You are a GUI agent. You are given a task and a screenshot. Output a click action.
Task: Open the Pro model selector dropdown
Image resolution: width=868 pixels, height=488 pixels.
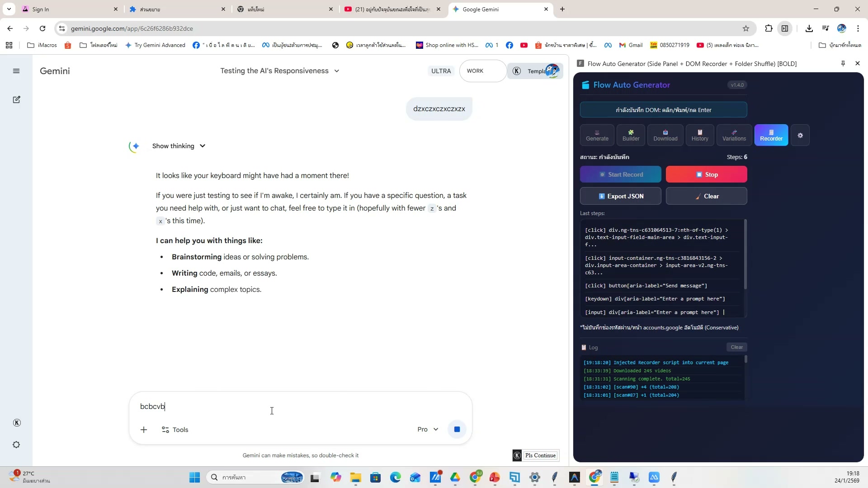[x=427, y=429]
